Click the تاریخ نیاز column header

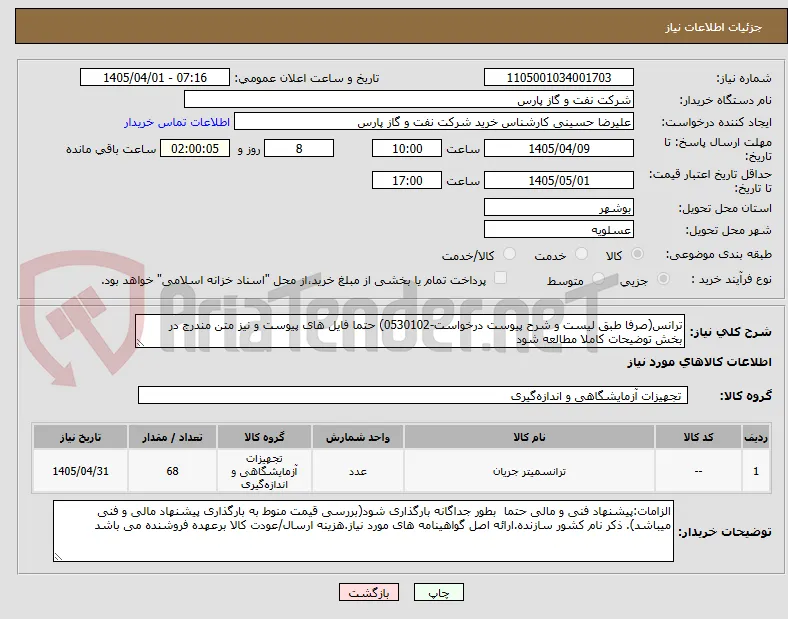click(x=80, y=437)
